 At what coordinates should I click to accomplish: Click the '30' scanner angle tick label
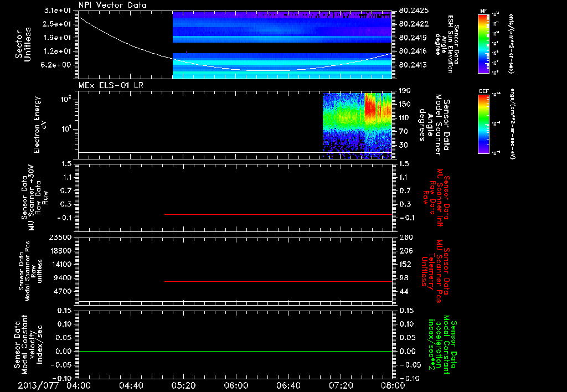[x=403, y=145]
